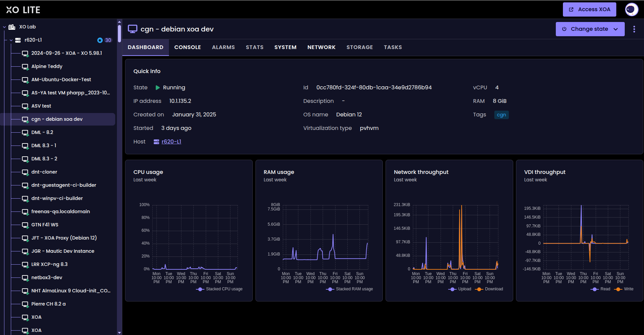Screen dimensions: 644x335
Task: Click the cgn tag
Action: (x=501, y=115)
